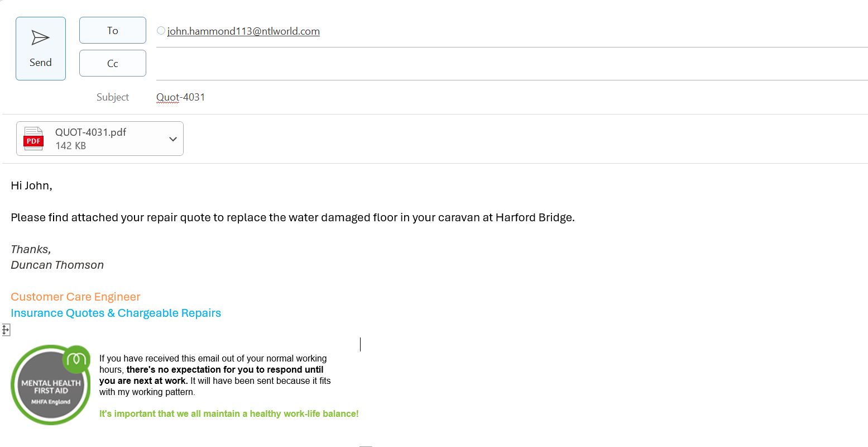Viewport: 868px width, 447px height.
Task: Open the To recipients picker
Action: tap(112, 30)
